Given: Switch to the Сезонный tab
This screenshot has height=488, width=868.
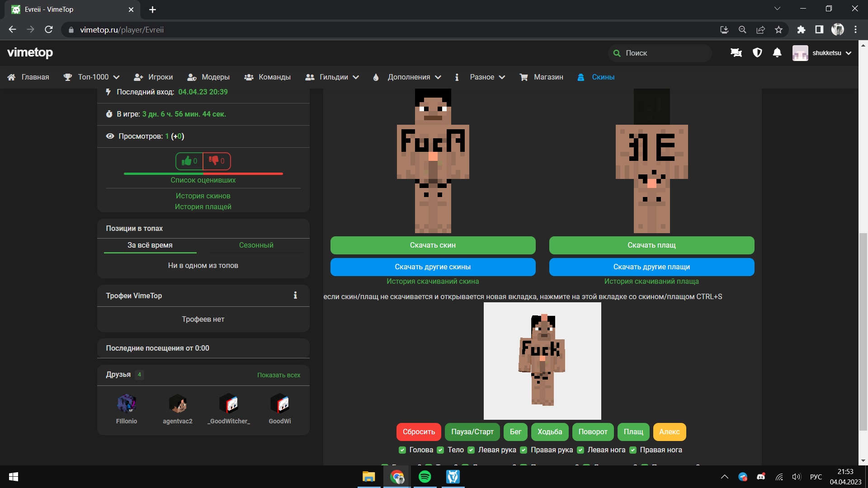Looking at the screenshot, I should click(x=256, y=245).
